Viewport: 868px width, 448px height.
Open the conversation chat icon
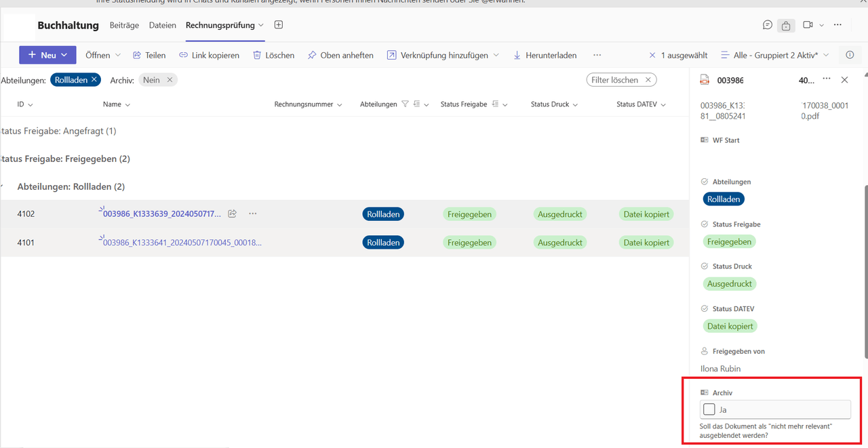click(767, 25)
